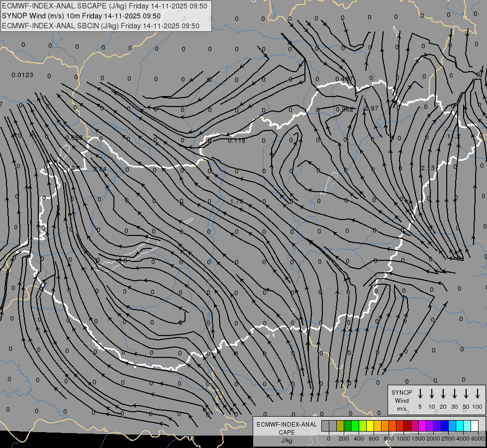Click the 0.0123 value on the map
This screenshot has height=448, width=487.
(22, 75)
